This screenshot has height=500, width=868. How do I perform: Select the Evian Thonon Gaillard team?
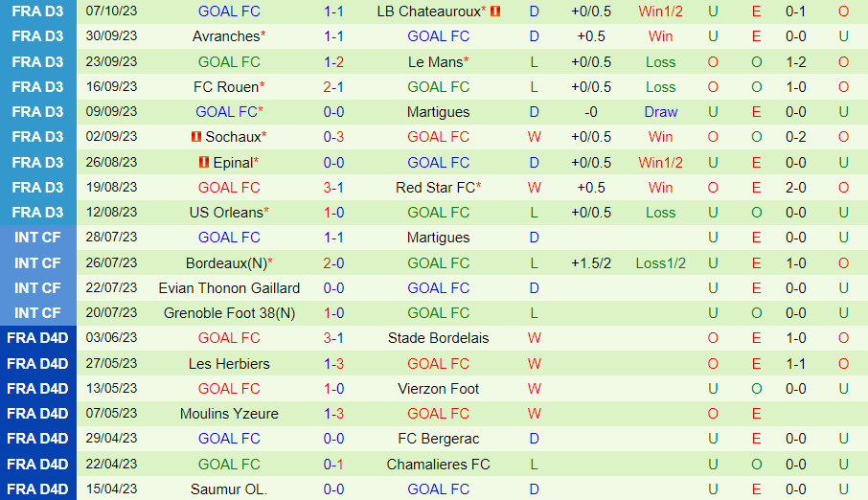[x=229, y=287]
